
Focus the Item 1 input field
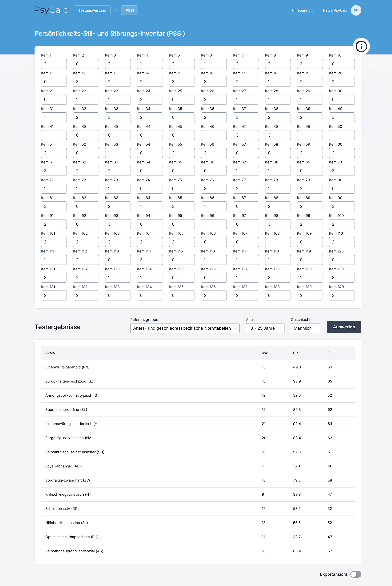pyautogui.click(x=54, y=64)
